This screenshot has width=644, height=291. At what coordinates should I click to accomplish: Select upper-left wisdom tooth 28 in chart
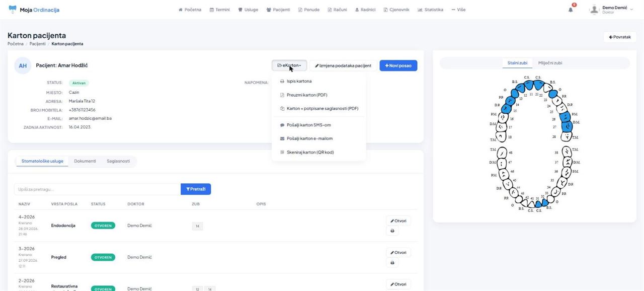pos(567,136)
